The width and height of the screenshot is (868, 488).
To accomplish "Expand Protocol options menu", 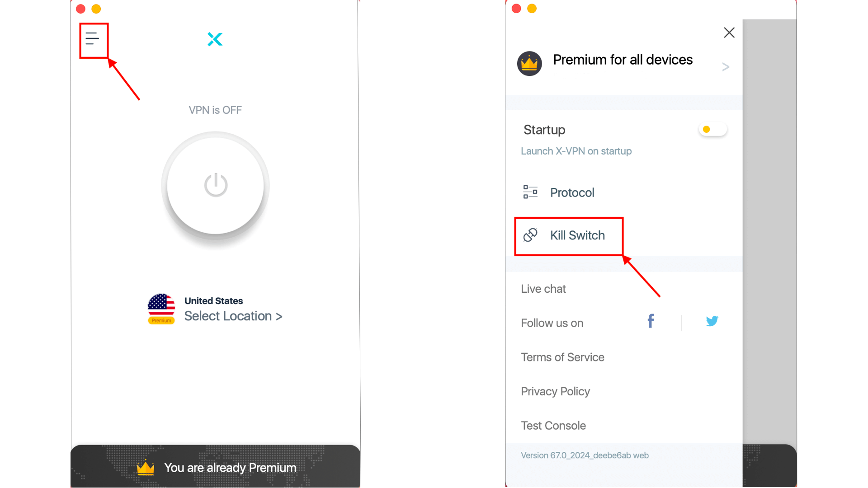I will point(572,192).
